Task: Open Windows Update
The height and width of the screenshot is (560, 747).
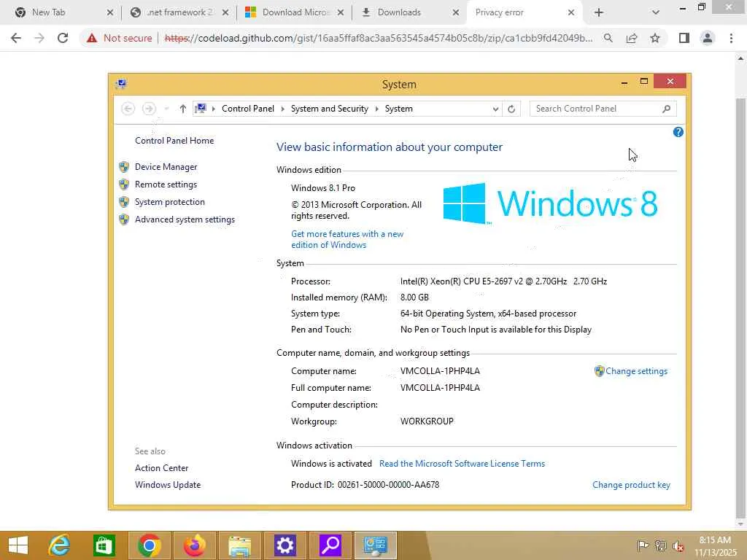Action: coord(168,485)
